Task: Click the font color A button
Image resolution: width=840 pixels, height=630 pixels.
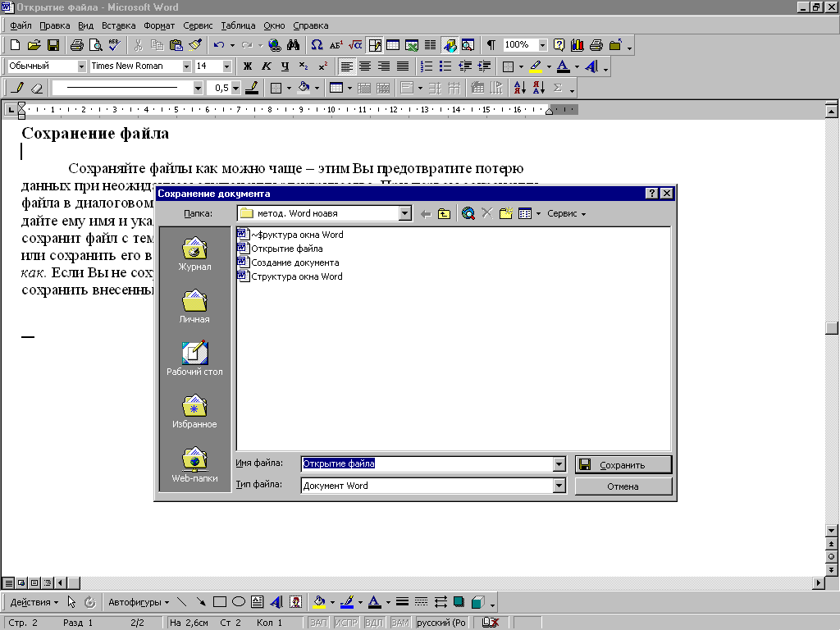Action: 563,66
